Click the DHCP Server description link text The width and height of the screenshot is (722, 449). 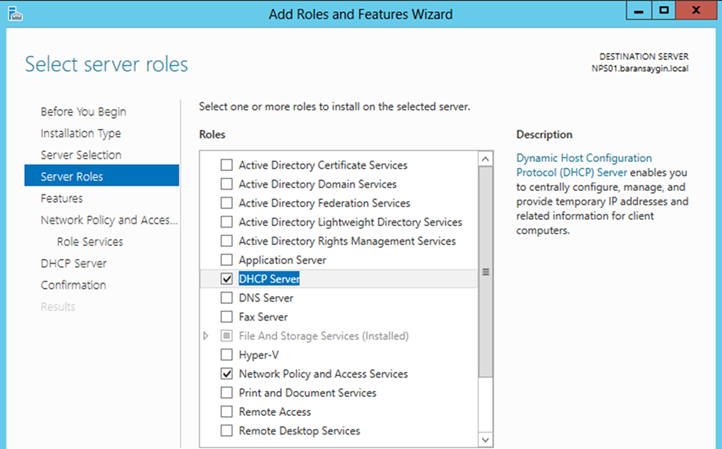584,165
